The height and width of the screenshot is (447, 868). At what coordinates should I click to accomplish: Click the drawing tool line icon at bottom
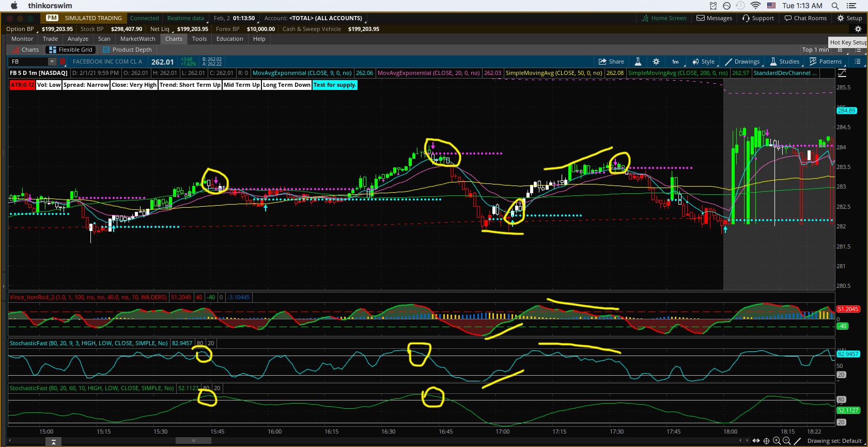point(797,441)
